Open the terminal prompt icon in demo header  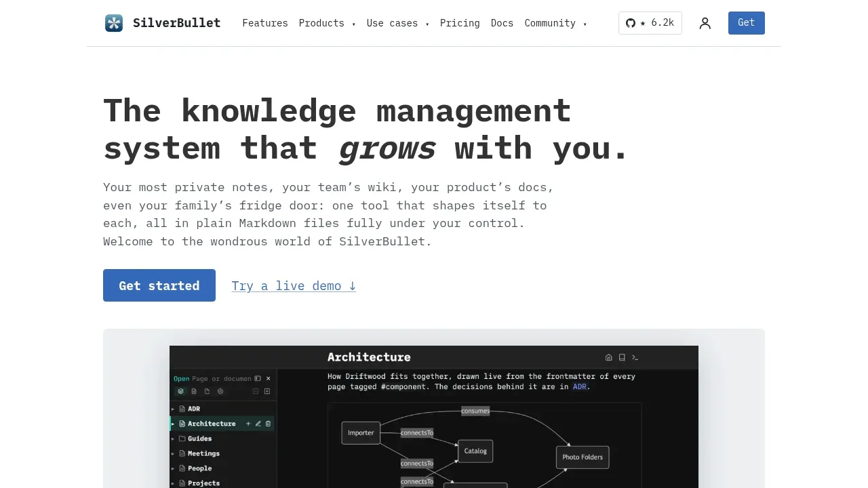(x=635, y=357)
